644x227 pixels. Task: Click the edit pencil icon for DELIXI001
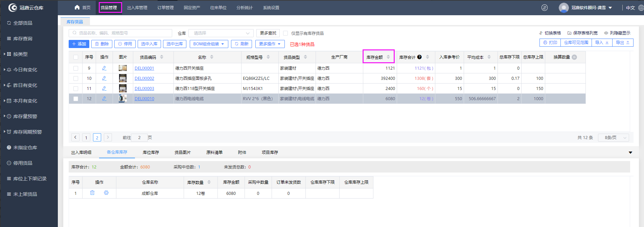[x=104, y=68]
